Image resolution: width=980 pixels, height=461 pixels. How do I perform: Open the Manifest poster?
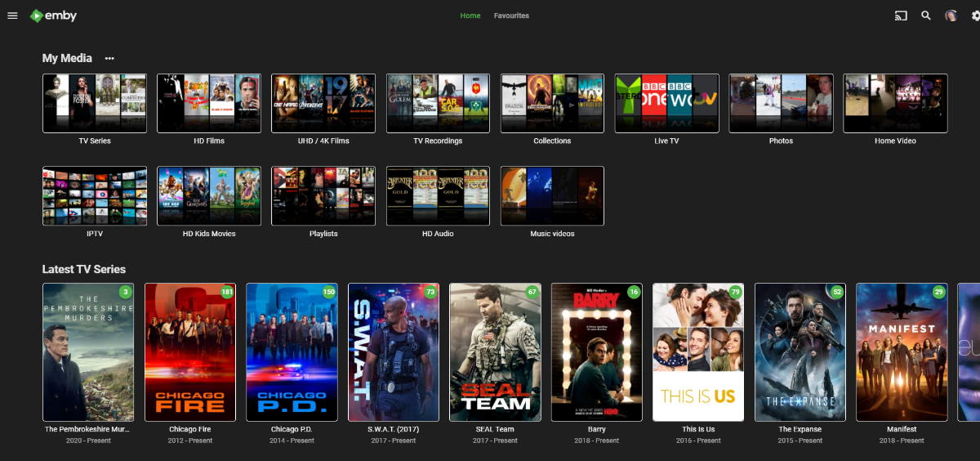click(902, 352)
